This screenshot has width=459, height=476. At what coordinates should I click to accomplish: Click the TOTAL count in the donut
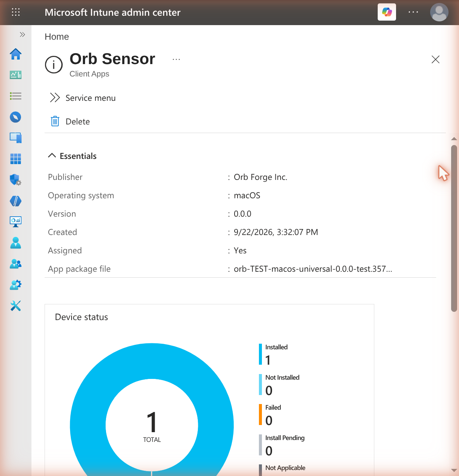(152, 426)
